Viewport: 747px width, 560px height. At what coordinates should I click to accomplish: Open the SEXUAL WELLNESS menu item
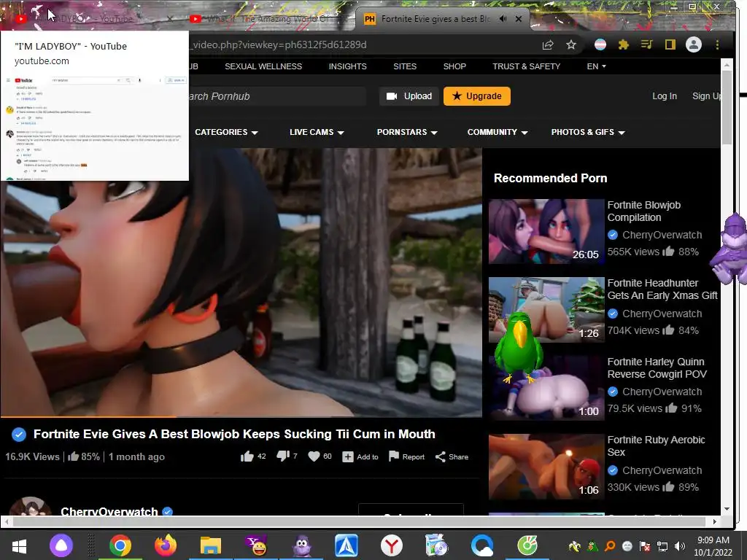263,66
